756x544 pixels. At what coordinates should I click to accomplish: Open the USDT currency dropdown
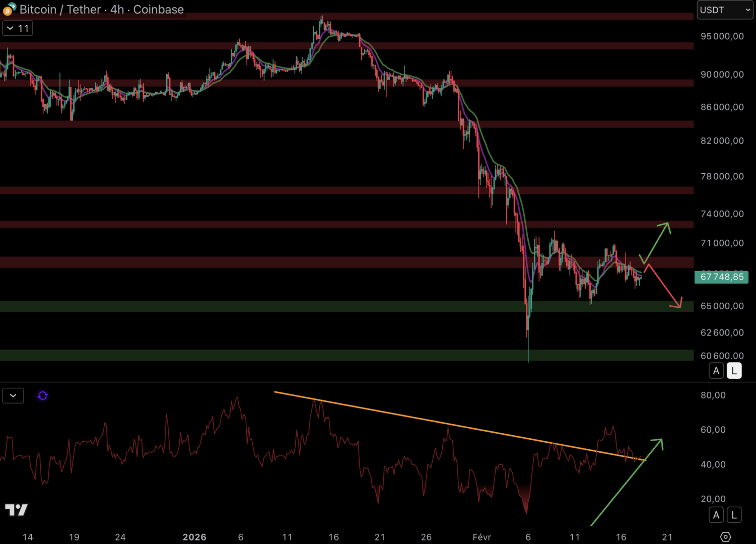click(724, 10)
